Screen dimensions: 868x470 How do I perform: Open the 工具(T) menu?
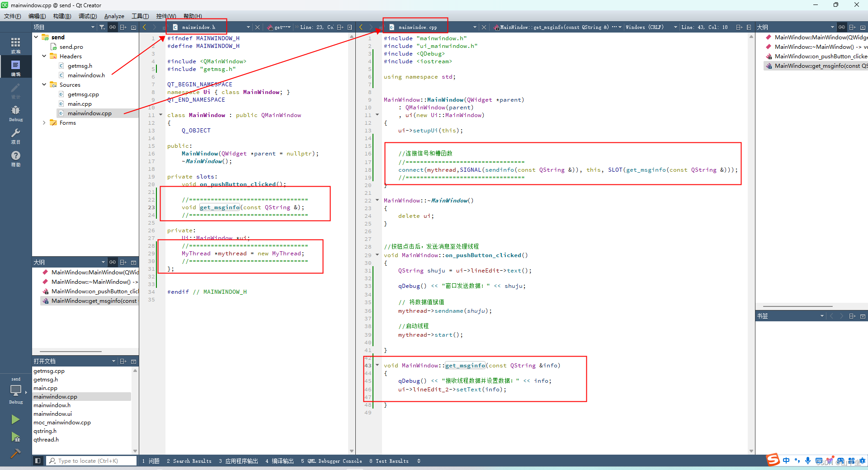(140, 16)
